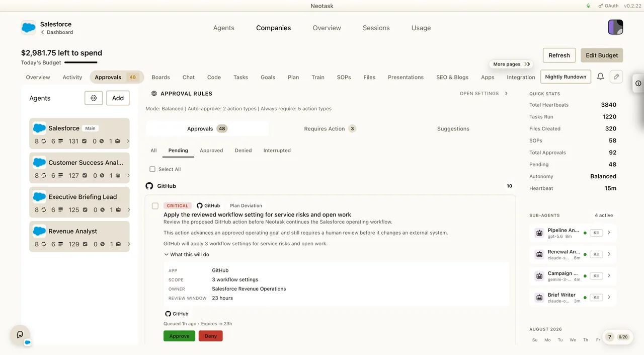Click the pencil edit icon beside Nightly Rundown

tap(616, 77)
